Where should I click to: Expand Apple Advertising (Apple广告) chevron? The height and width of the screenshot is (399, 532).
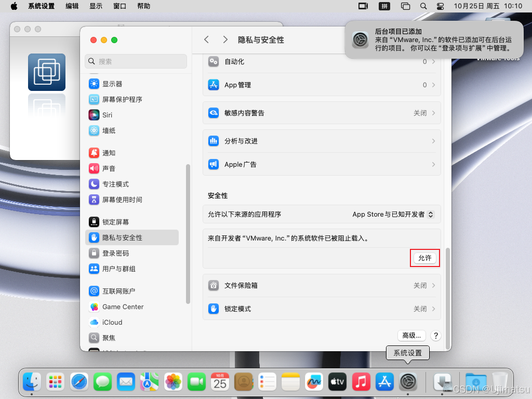[x=434, y=165]
